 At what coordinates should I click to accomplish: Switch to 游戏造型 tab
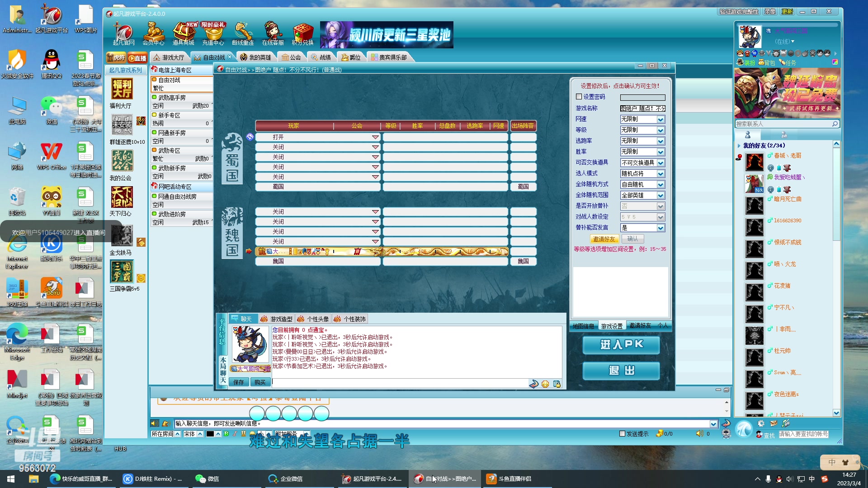(x=276, y=319)
